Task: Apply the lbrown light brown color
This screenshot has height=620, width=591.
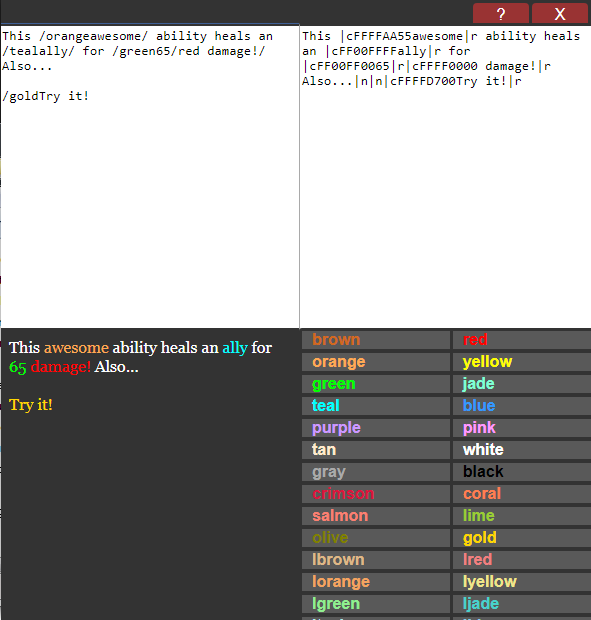Action: [x=376, y=560]
